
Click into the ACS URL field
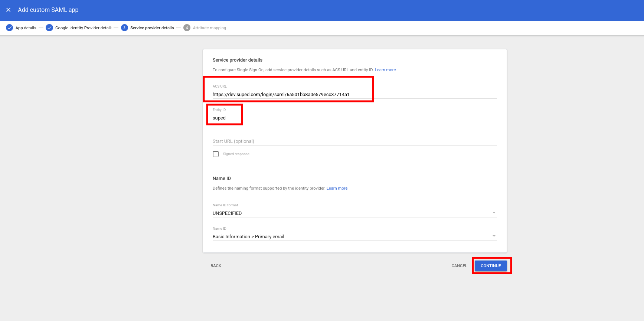pyautogui.click(x=354, y=94)
